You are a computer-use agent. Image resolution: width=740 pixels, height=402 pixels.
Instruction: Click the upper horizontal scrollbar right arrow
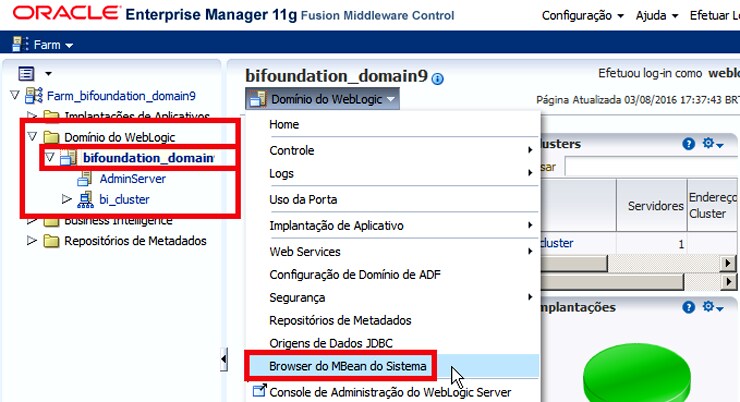(728, 263)
